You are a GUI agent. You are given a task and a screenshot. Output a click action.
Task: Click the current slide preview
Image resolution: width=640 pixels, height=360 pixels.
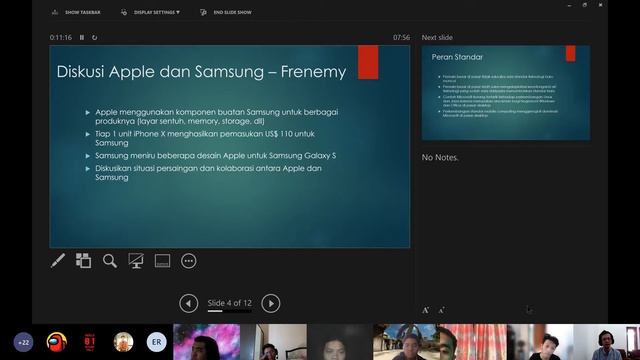click(x=230, y=147)
